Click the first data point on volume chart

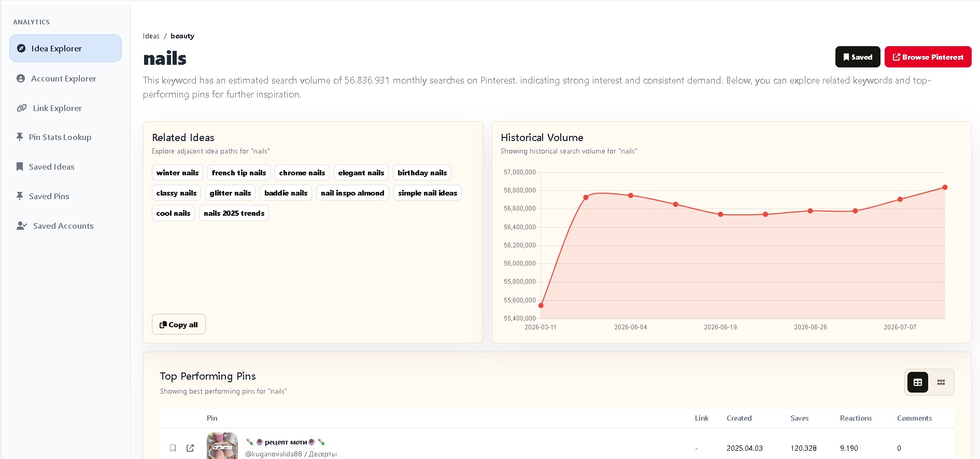[541, 305]
